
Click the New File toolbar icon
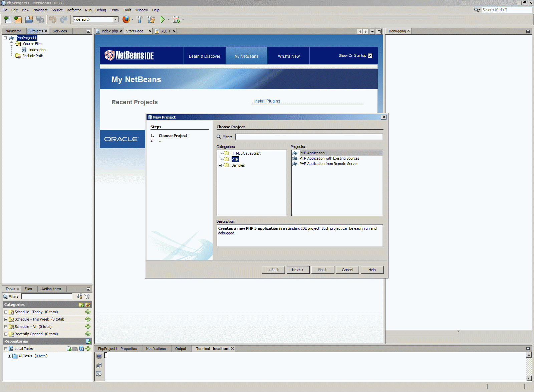7,20
